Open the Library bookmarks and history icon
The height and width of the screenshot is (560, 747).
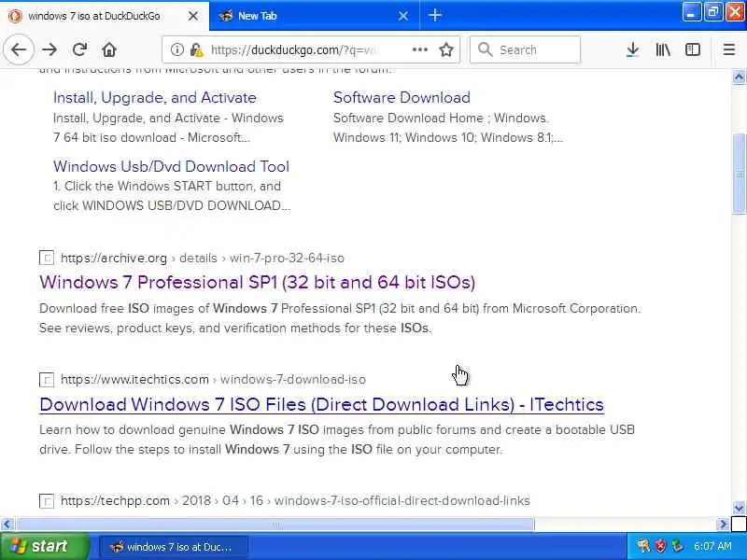tap(663, 49)
